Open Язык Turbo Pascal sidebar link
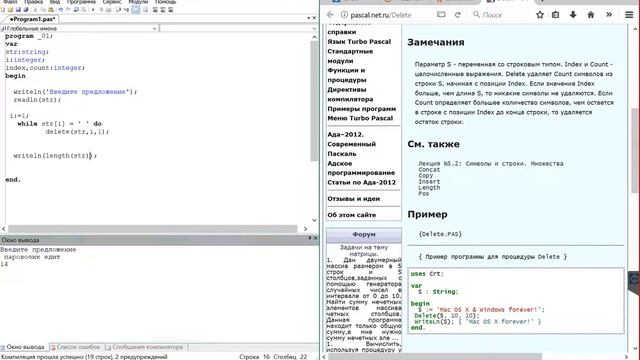The height and width of the screenshot is (360, 640). pyautogui.click(x=359, y=42)
